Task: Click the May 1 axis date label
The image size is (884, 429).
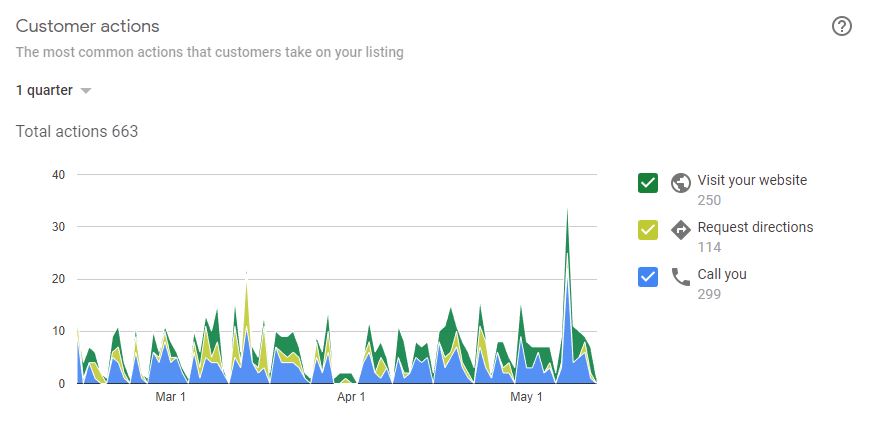Action: point(526,398)
